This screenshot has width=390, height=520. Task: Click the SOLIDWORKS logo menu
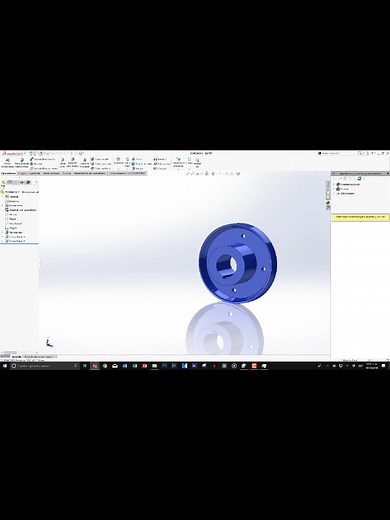coord(13,154)
